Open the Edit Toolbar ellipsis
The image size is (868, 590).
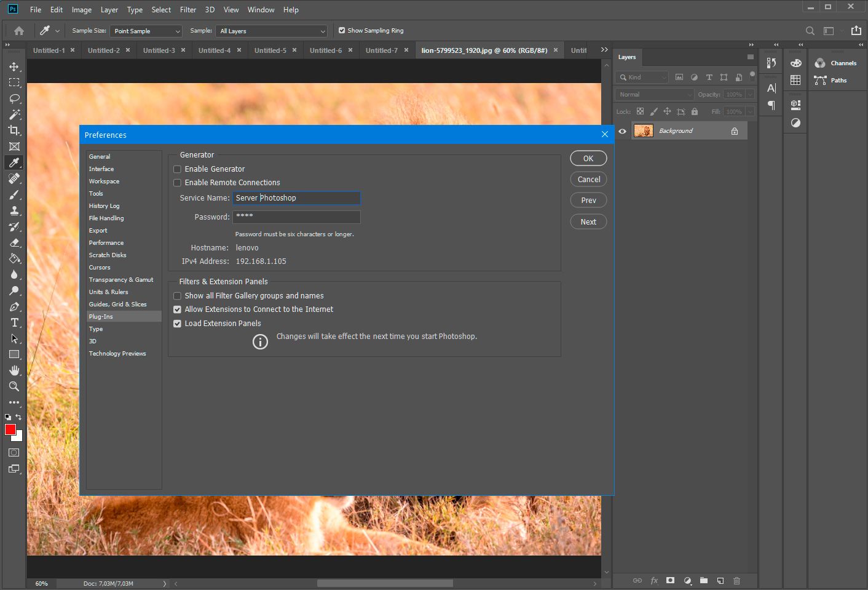pos(14,402)
